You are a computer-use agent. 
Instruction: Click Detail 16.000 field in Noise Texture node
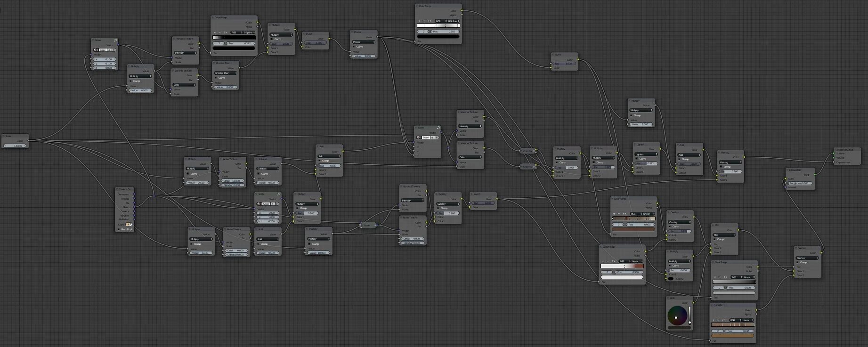[x=232, y=181]
